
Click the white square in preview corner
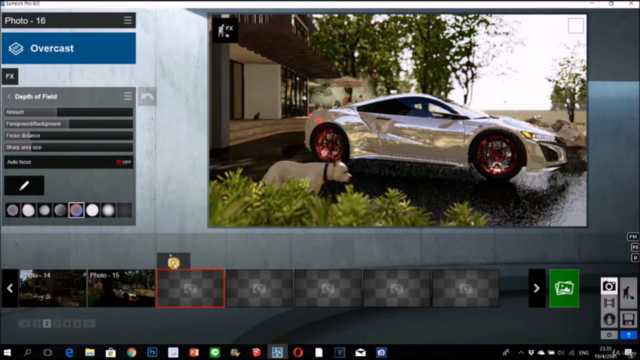(x=576, y=26)
